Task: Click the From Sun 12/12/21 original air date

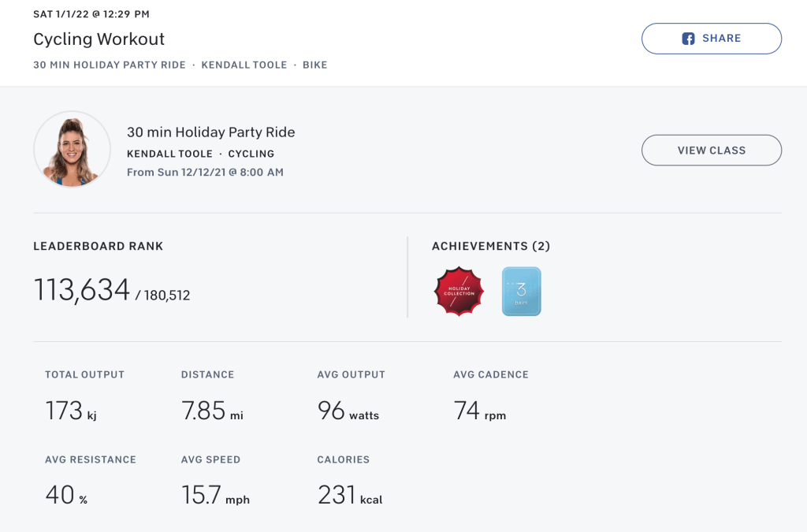Action: pos(205,172)
